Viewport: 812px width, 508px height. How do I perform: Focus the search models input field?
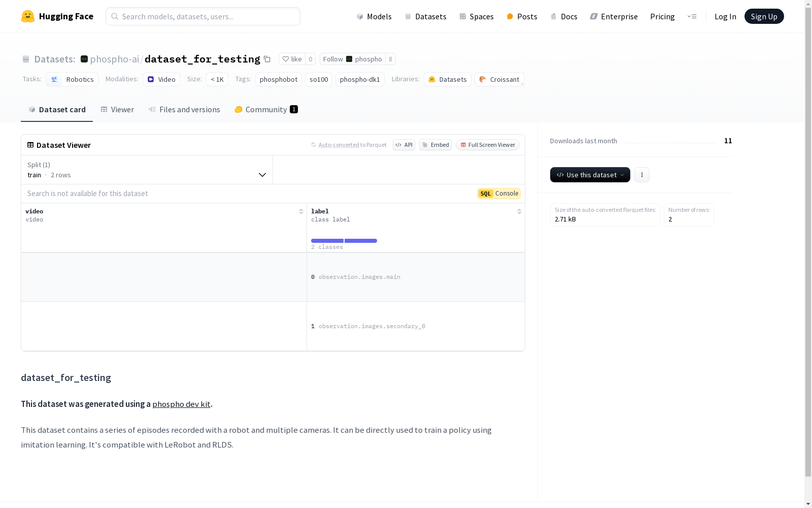pyautogui.click(x=203, y=16)
